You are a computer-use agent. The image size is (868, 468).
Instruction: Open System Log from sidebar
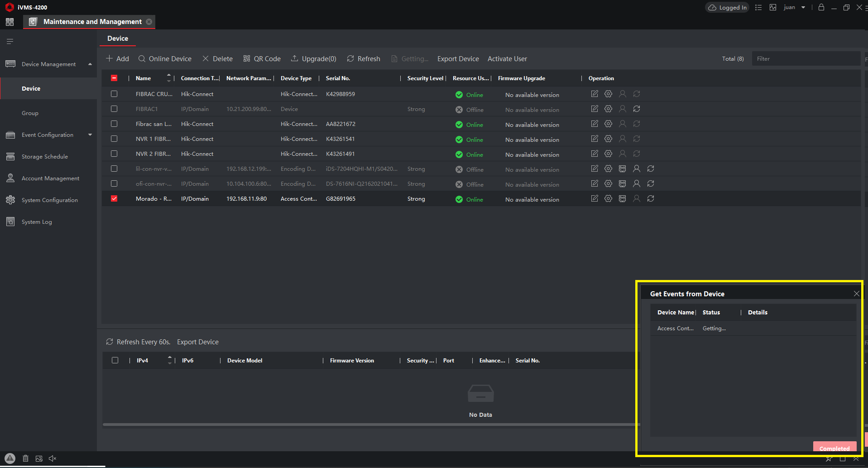[37, 222]
